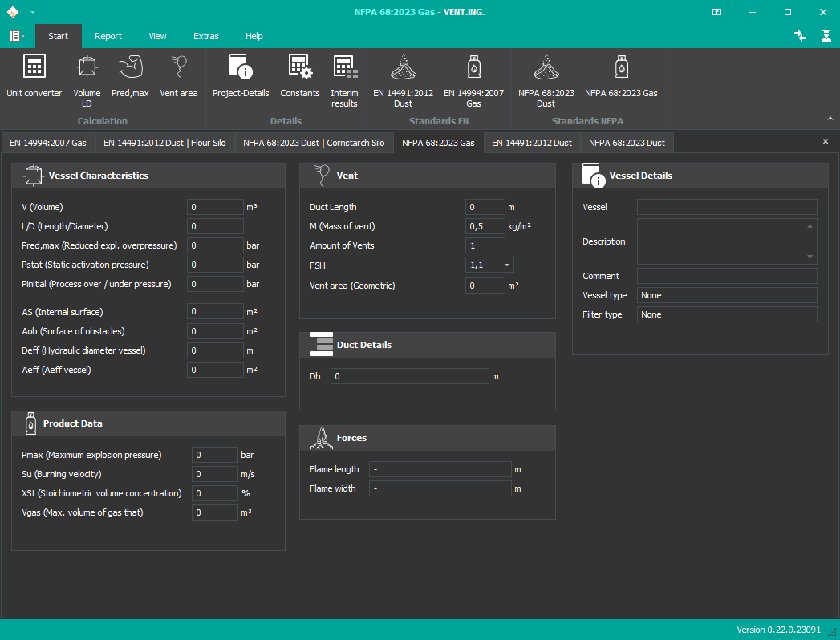
Task: Select the Vessel type field
Action: pyautogui.click(x=726, y=295)
